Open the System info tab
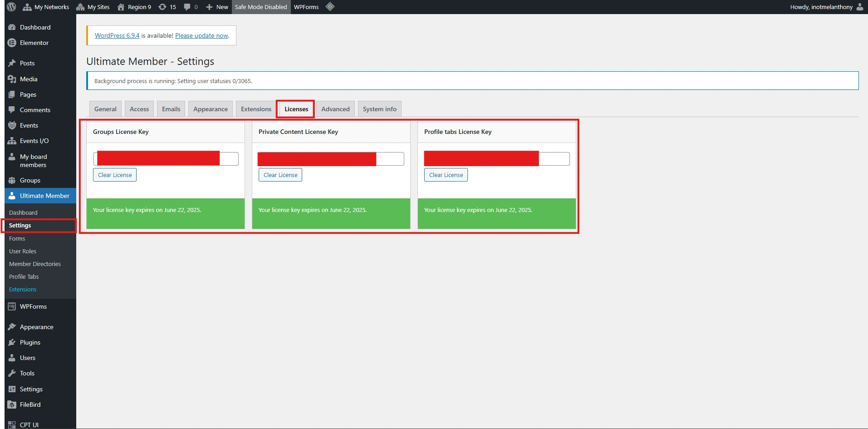Screen dimensions: 868x429 click(380, 109)
